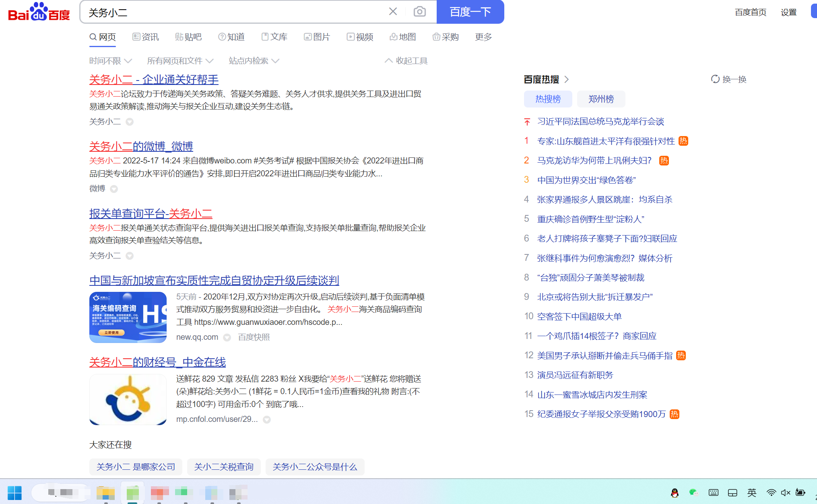Click dropdown icon beside mp.cnfol.com source
Screen dimensions: 817x504
(267, 419)
